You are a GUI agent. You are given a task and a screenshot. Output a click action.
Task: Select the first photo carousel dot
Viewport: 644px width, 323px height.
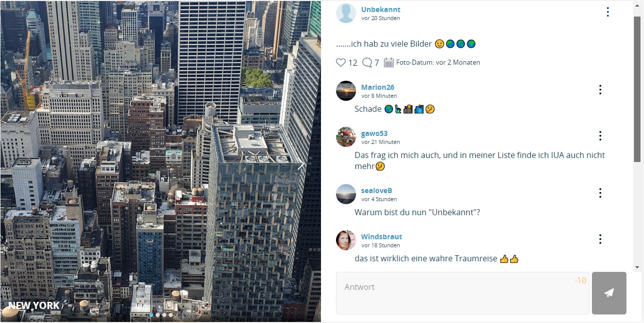151,315
